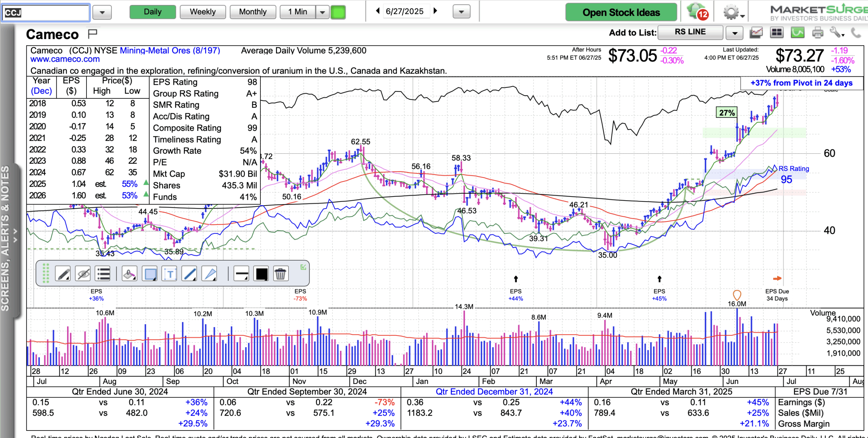Choose the rectangle shape tool
Image resolution: width=868 pixels, height=438 pixels.
click(150, 274)
